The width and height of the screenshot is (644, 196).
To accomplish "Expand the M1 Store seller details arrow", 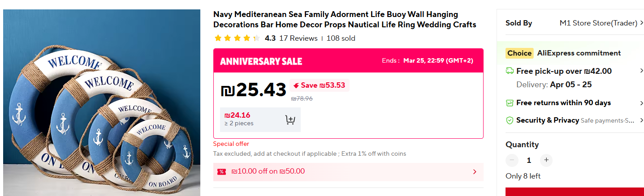I will click(x=642, y=23).
